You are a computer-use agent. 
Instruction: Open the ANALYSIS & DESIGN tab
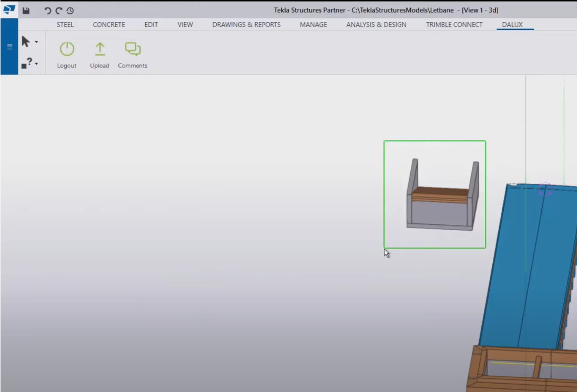(376, 25)
